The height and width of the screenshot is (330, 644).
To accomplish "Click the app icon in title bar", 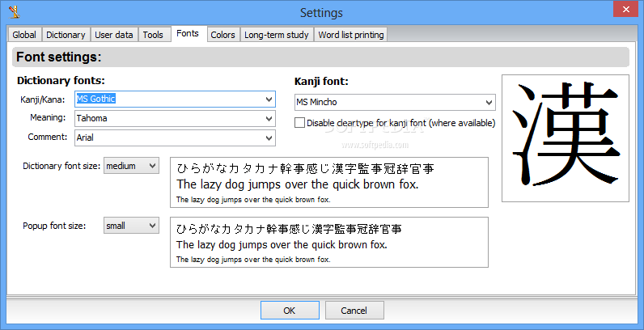I will (15, 12).
